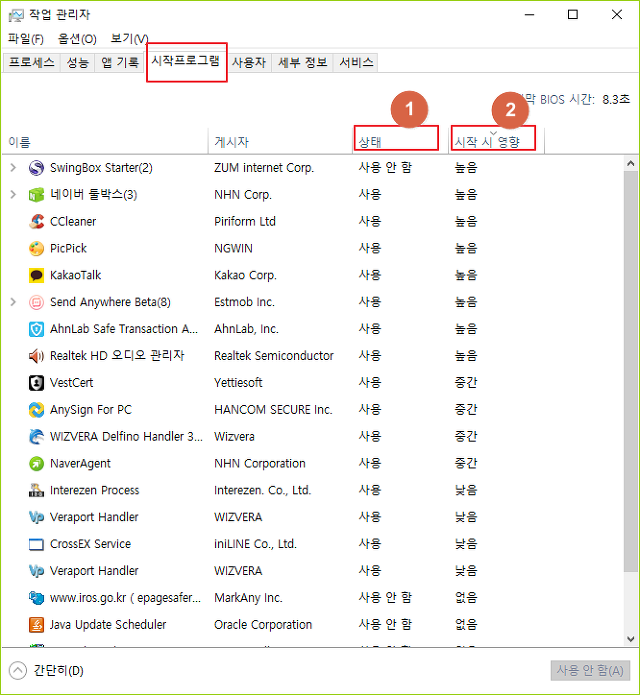Select the 'Kakao Corp.' publisher cell
The width and height of the screenshot is (640, 695).
point(245,275)
